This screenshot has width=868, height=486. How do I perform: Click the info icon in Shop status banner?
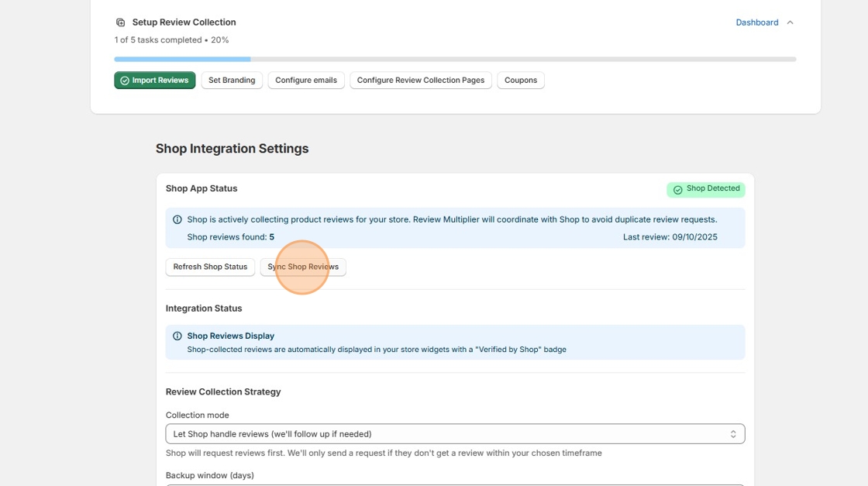pos(177,219)
